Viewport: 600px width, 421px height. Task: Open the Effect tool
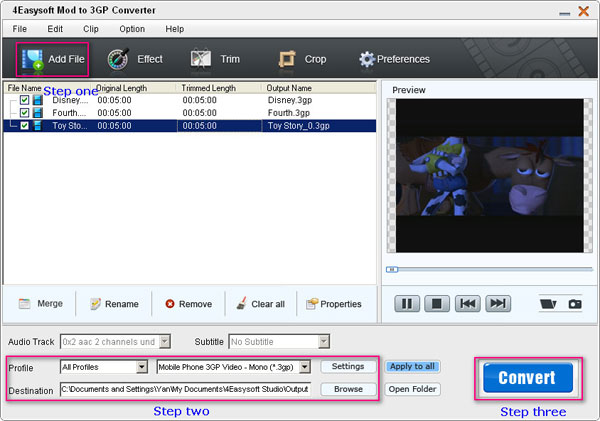click(x=135, y=59)
